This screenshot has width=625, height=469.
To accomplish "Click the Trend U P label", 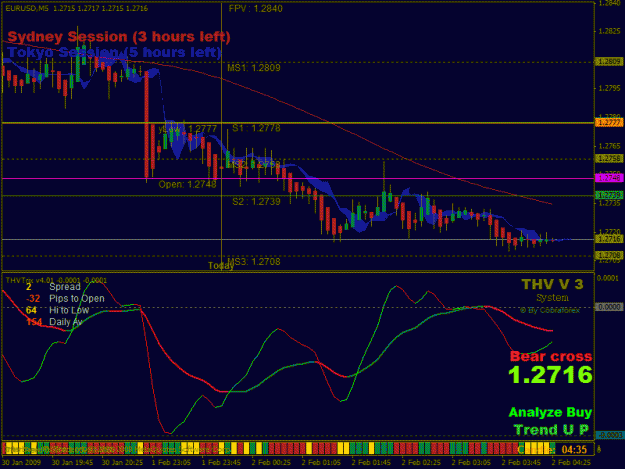I will (551, 430).
